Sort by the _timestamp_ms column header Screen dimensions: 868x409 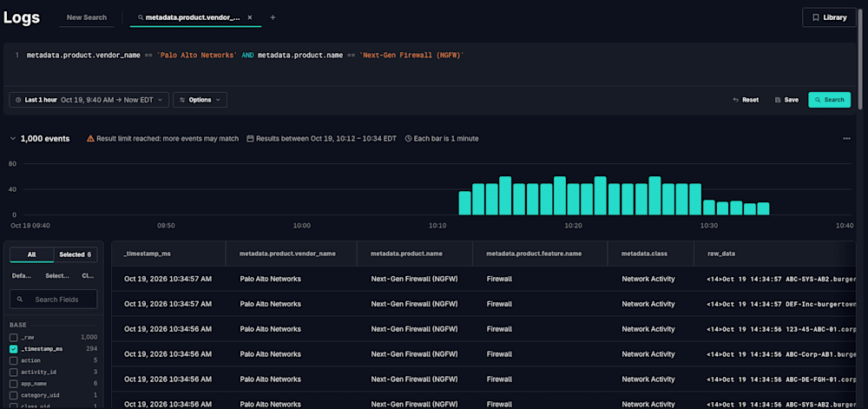coord(168,254)
